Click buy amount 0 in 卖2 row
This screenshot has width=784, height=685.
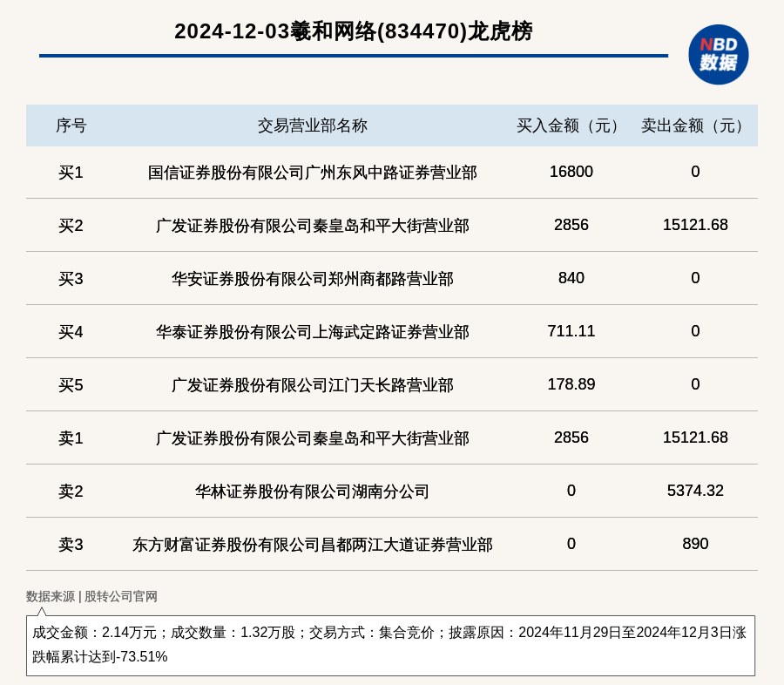571,490
